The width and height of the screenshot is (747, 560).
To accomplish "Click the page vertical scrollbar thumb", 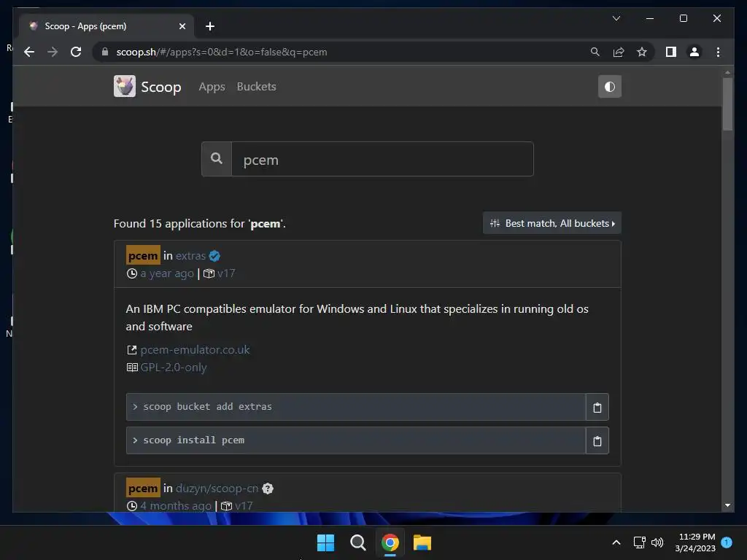I will (x=727, y=104).
